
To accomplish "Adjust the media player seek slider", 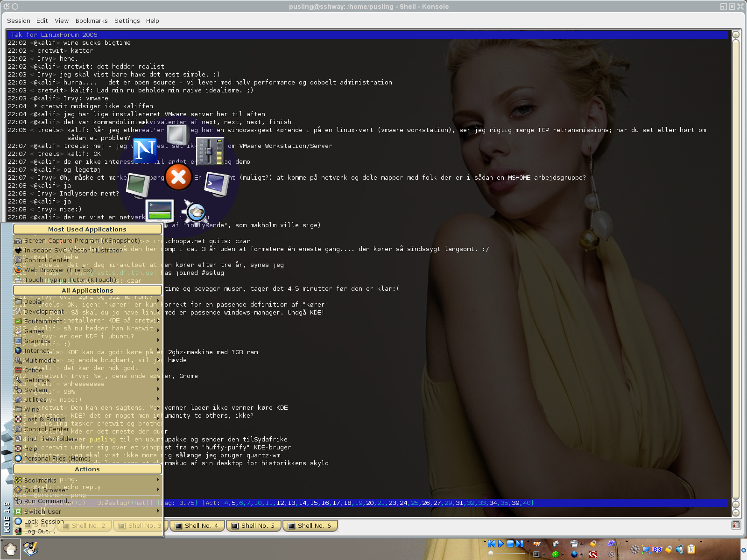I will coord(506,553).
